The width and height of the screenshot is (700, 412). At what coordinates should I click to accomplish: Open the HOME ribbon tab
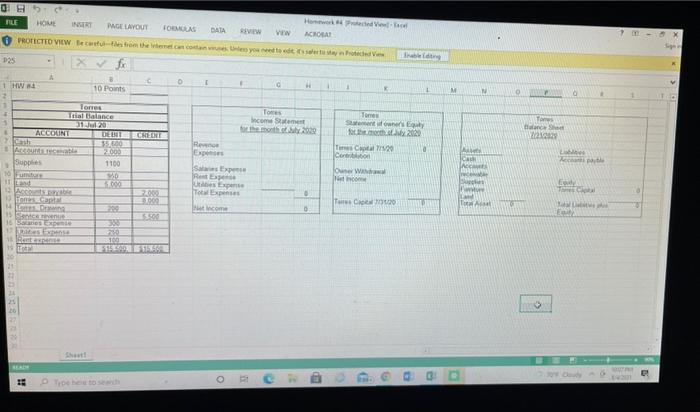coord(46,23)
